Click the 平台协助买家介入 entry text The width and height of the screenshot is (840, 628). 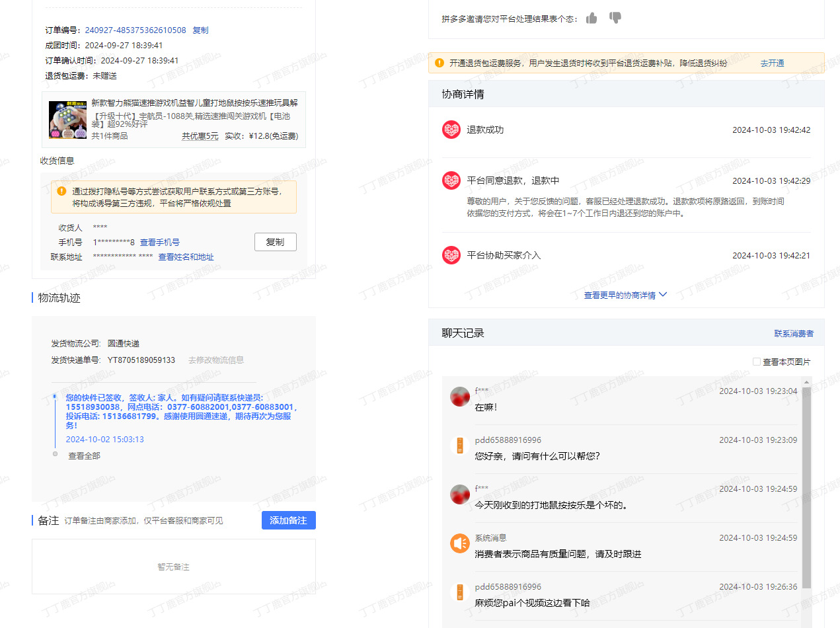(x=504, y=255)
